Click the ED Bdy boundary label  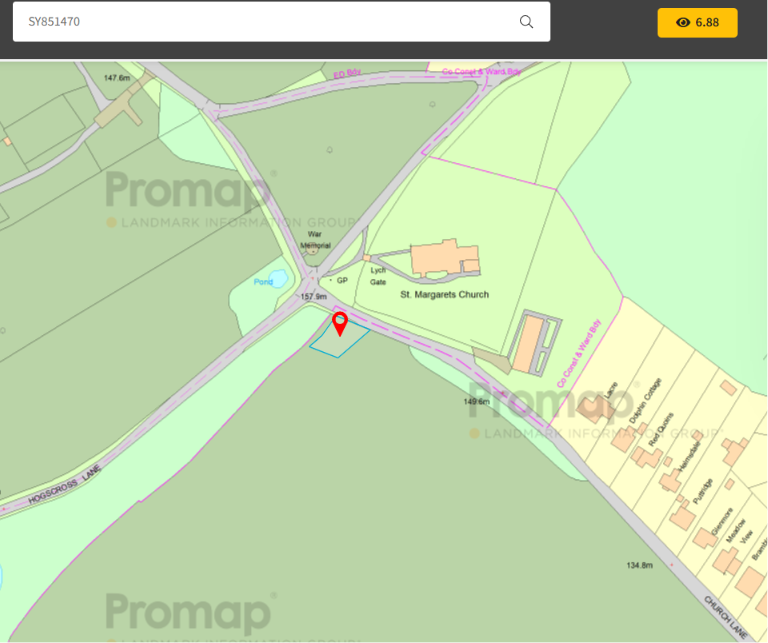tap(347, 73)
